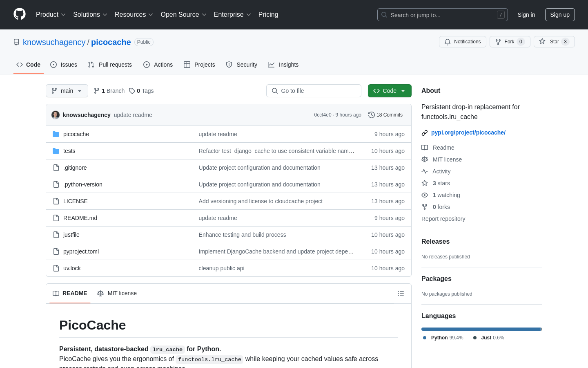Click the uv.lock file icon
The image size is (588, 368).
point(56,268)
